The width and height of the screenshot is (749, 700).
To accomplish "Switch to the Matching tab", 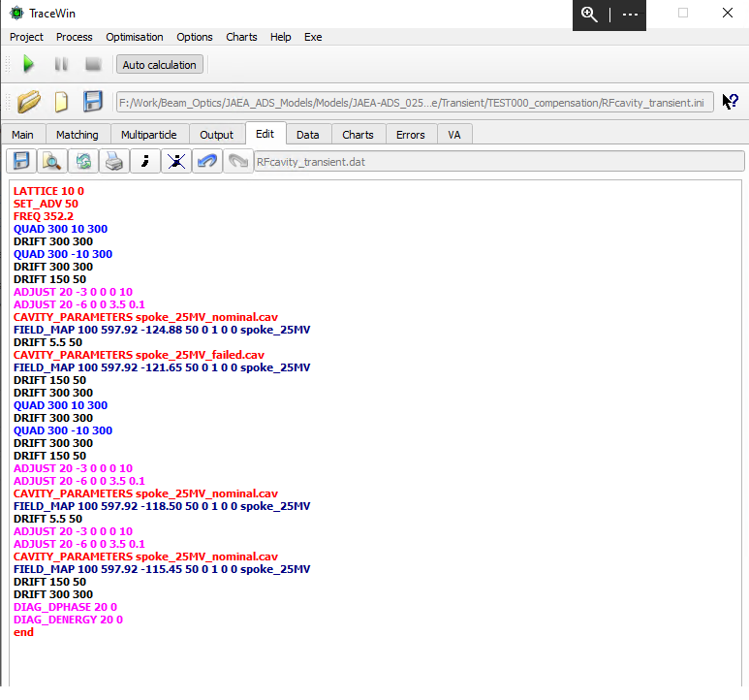I will [78, 135].
